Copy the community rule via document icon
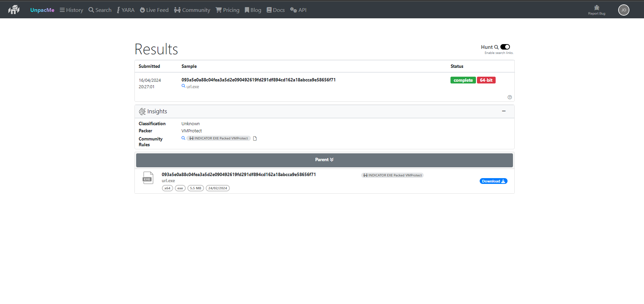 [255, 138]
